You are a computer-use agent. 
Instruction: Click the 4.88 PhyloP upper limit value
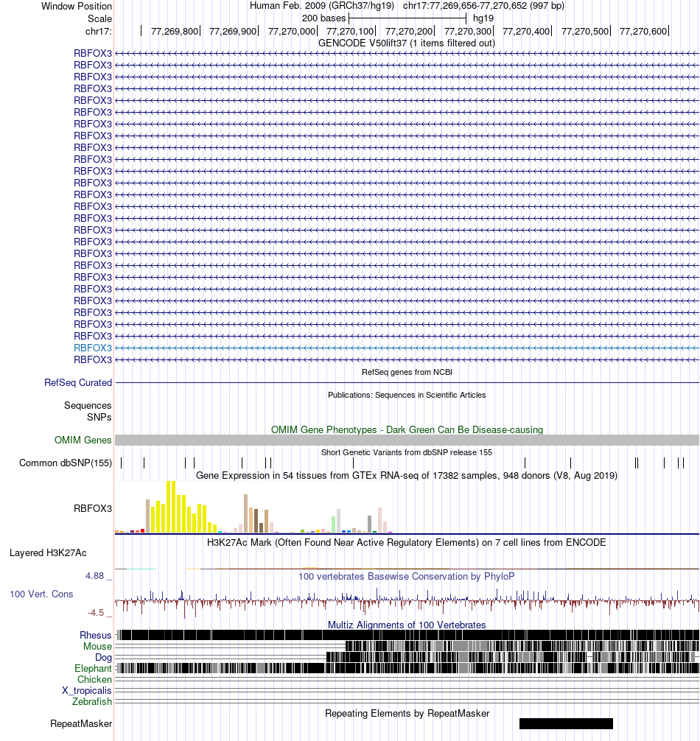point(94,575)
